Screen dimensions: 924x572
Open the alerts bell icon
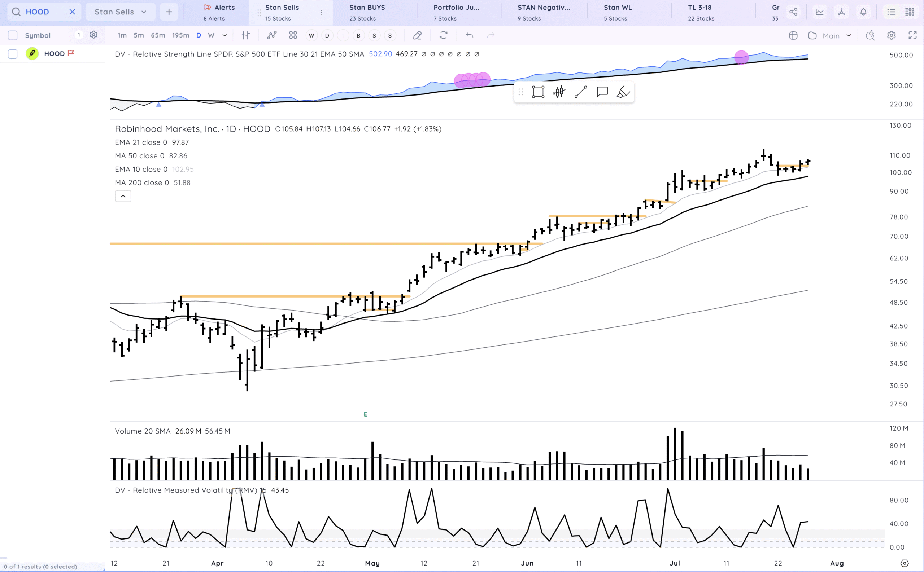[x=863, y=12]
